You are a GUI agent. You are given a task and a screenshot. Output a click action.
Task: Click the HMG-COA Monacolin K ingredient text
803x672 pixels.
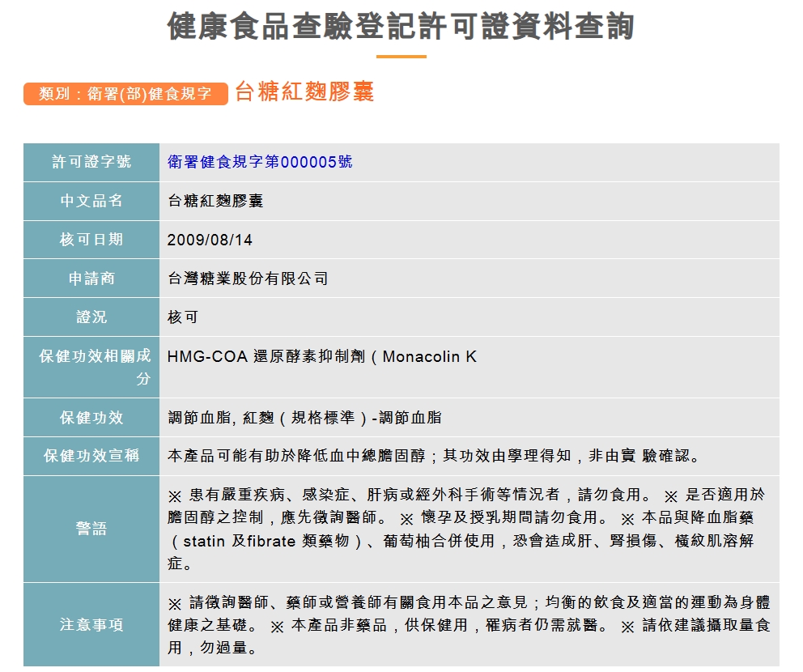pos(322,356)
